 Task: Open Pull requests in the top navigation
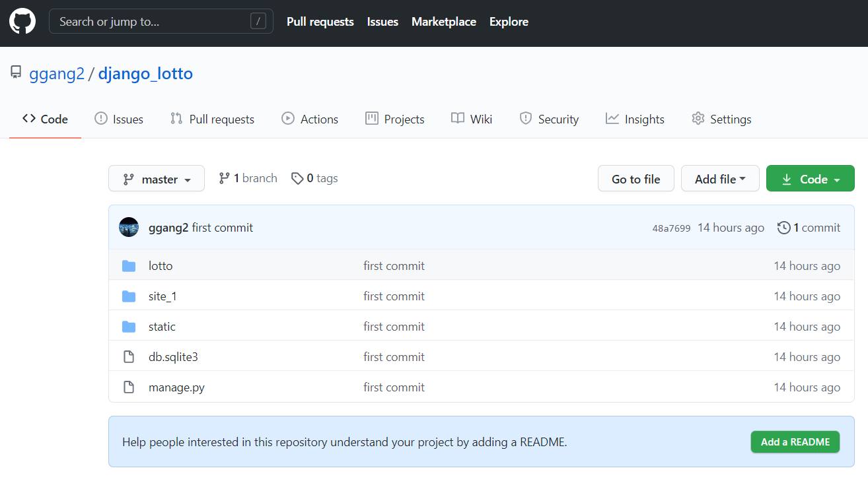pyautogui.click(x=320, y=22)
